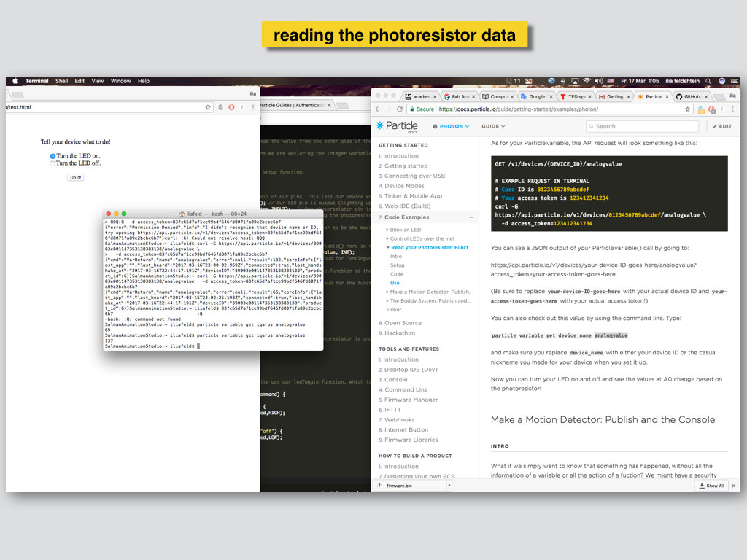Viewport: 747px width, 560px height.
Task: Open the Notification Center list icon
Action: click(734, 81)
